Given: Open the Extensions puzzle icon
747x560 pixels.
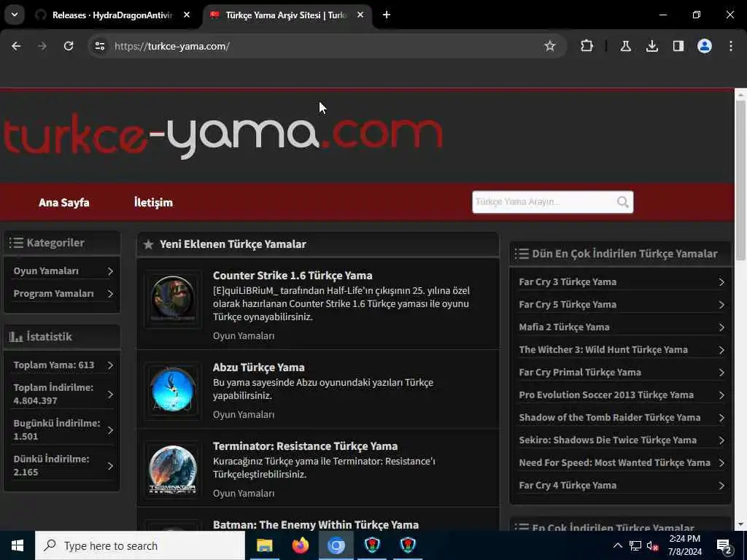Looking at the screenshot, I should coord(587,46).
